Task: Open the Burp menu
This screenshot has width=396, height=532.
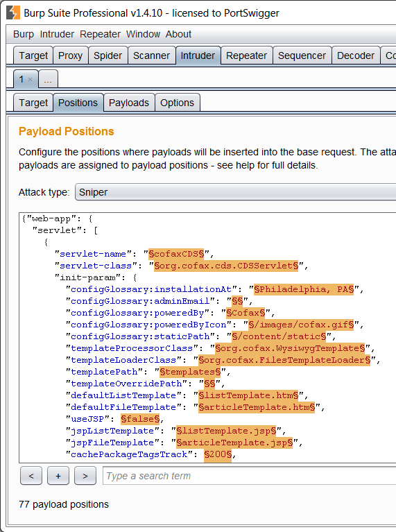Action: point(24,34)
